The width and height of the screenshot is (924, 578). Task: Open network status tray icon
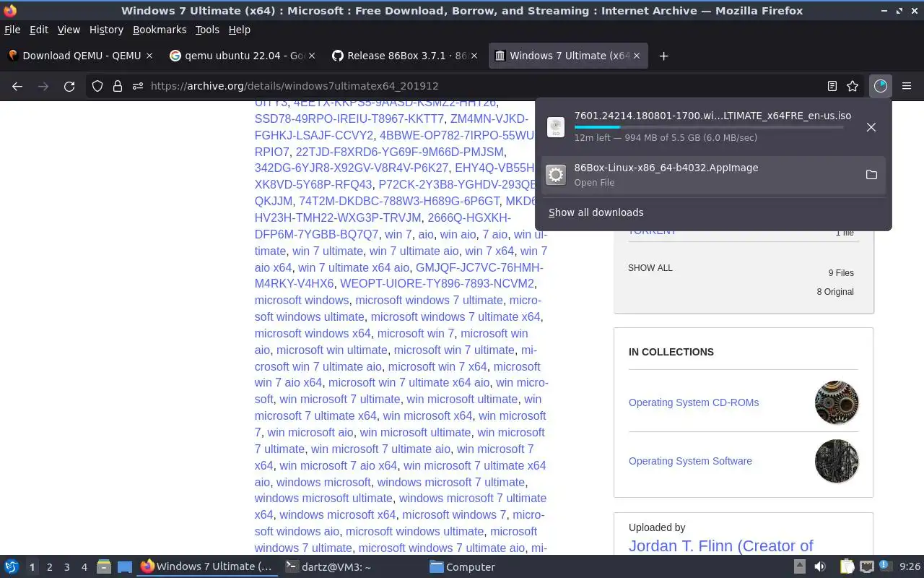(x=866, y=567)
